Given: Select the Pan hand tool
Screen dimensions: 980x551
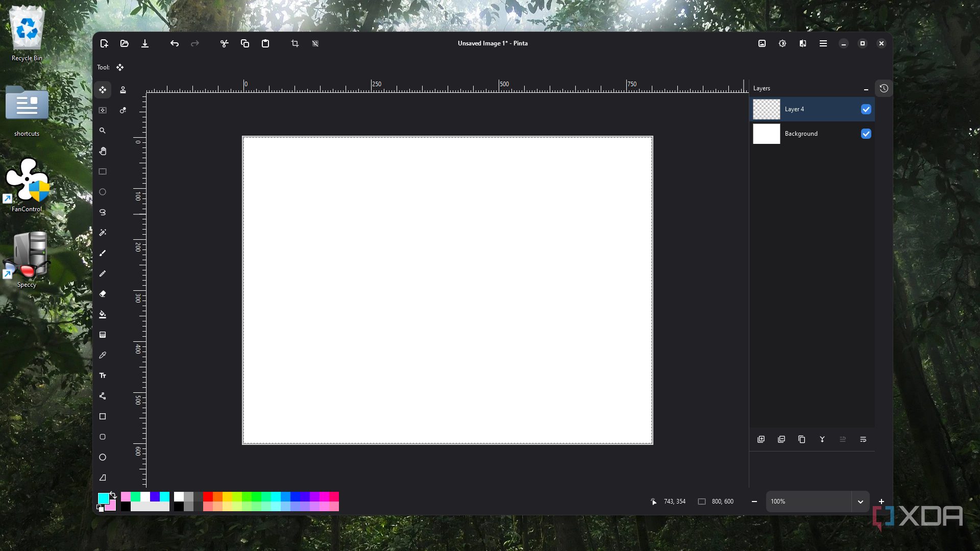Looking at the screenshot, I should (x=103, y=151).
